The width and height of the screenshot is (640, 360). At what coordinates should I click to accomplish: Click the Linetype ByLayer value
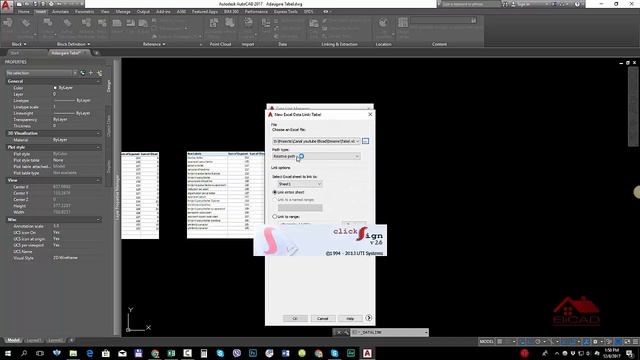[72, 100]
